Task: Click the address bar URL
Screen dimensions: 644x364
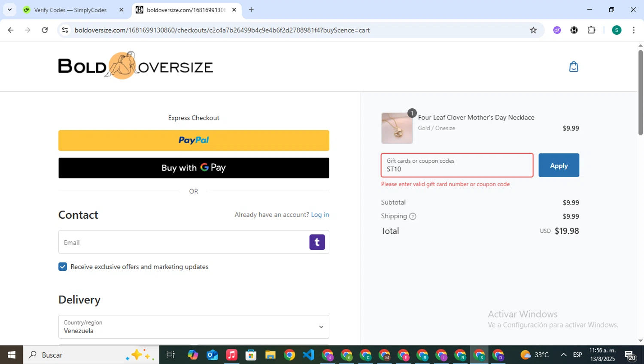Action: [222, 30]
